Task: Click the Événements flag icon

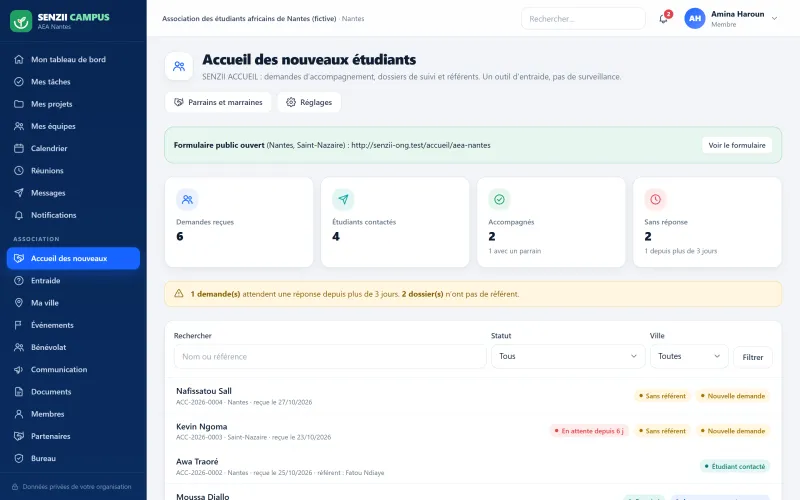Action: point(19,325)
